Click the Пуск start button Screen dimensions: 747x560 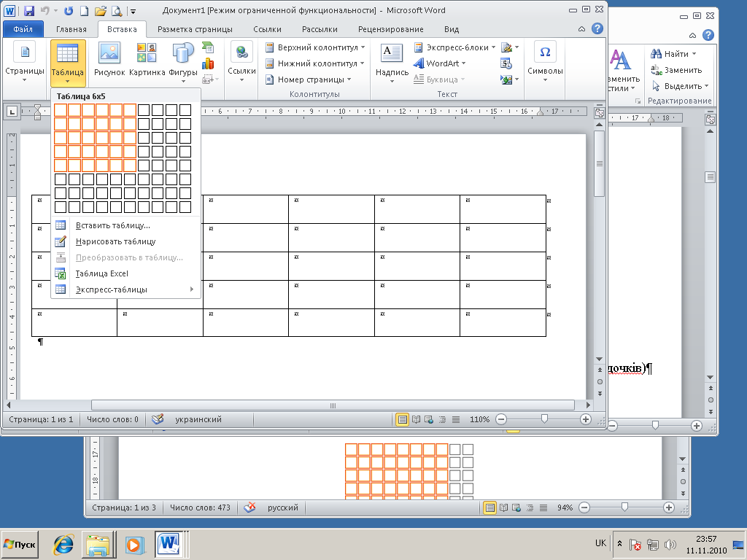tap(20, 544)
